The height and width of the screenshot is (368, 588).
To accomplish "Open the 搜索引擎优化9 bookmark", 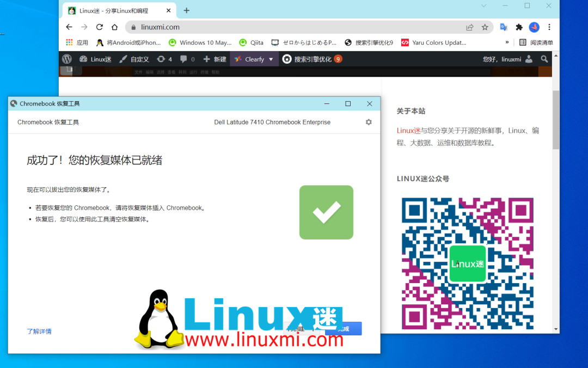I will (369, 42).
